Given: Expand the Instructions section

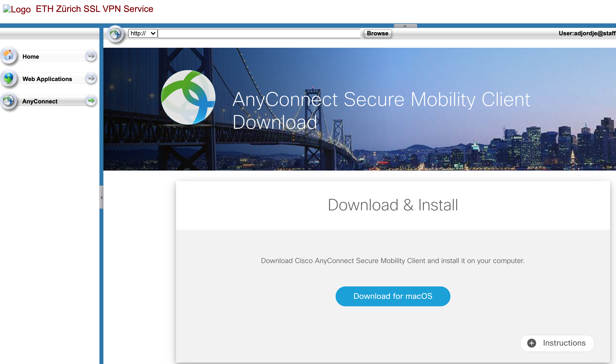Looking at the screenshot, I should (557, 343).
